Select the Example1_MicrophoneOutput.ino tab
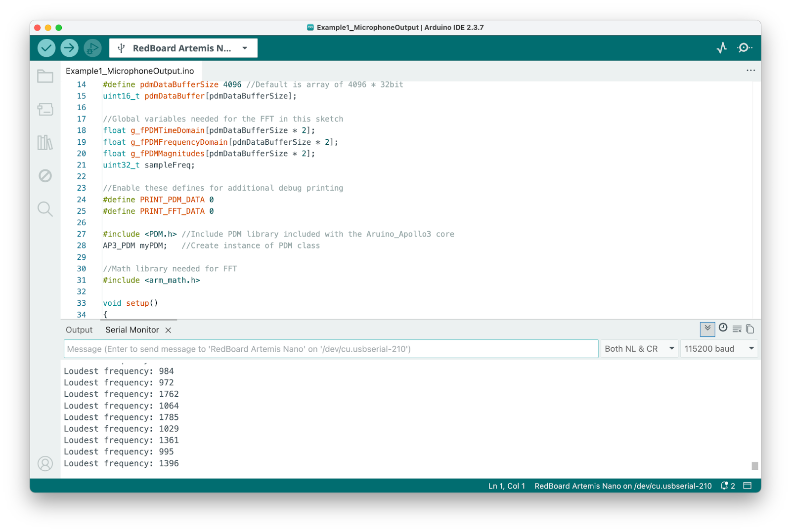Image resolution: width=791 pixels, height=532 pixels. [x=130, y=71]
